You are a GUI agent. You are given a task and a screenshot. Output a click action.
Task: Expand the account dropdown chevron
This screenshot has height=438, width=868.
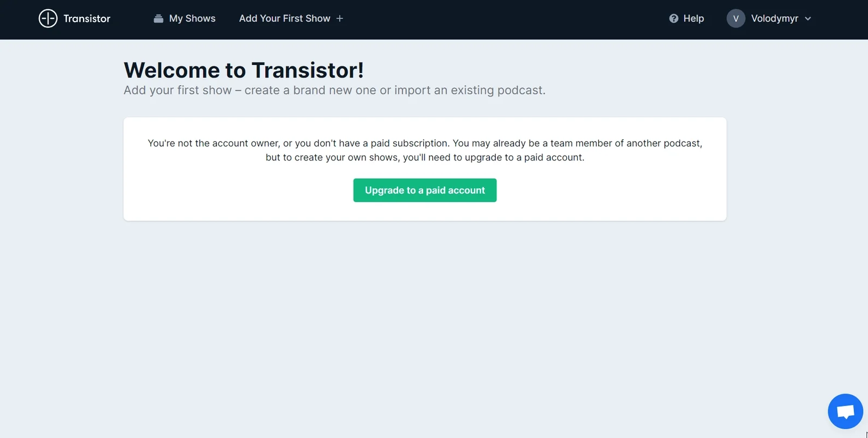(808, 18)
